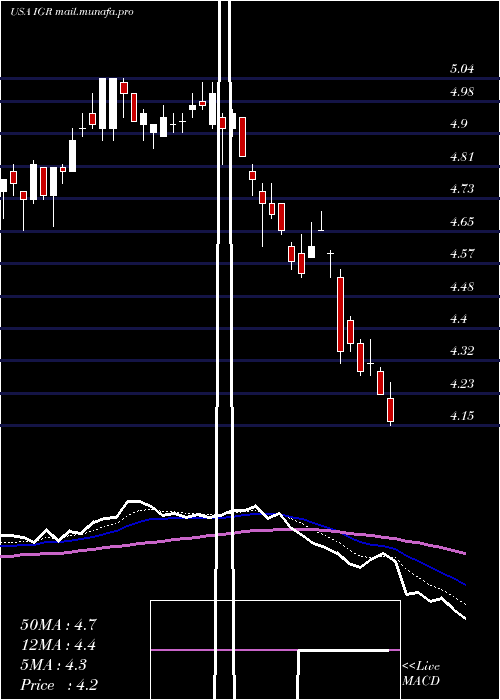Viewport: 500px width, 700px height.
Task: Click the 4.98 price axis label
Action: pos(462,92)
